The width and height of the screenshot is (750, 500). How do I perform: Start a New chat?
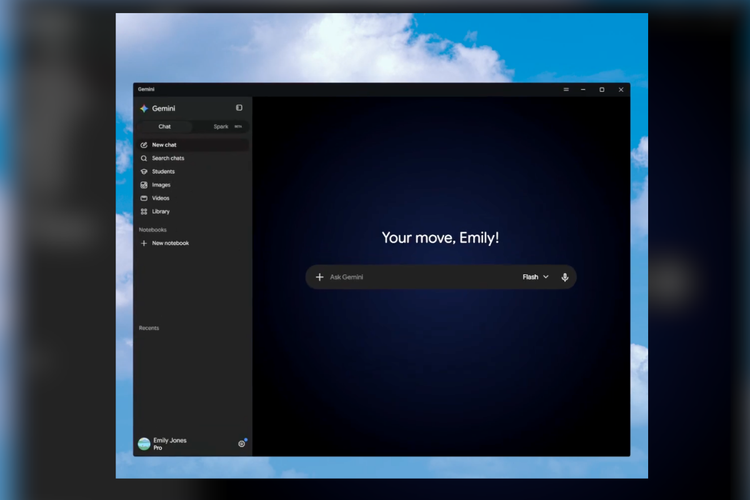pyautogui.click(x=193, y=145)
